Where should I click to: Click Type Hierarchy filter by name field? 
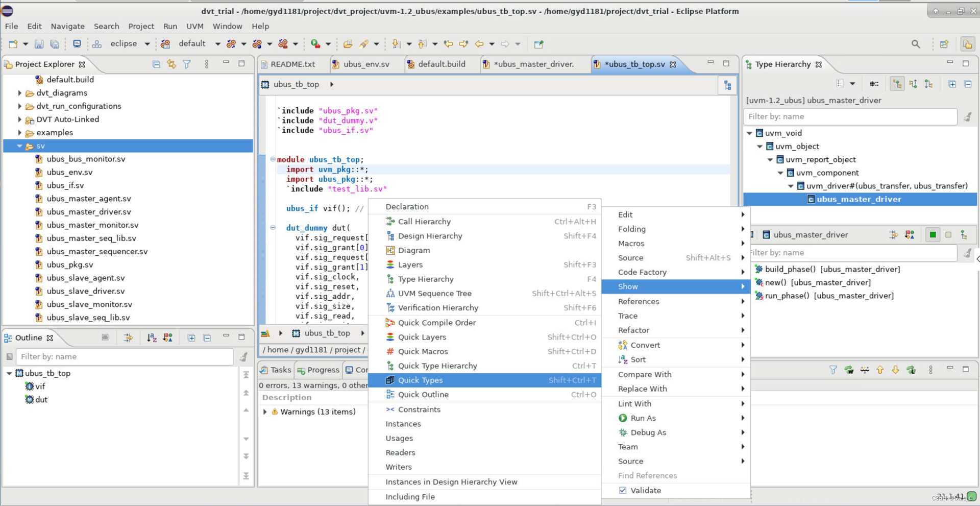pos(850,116)
